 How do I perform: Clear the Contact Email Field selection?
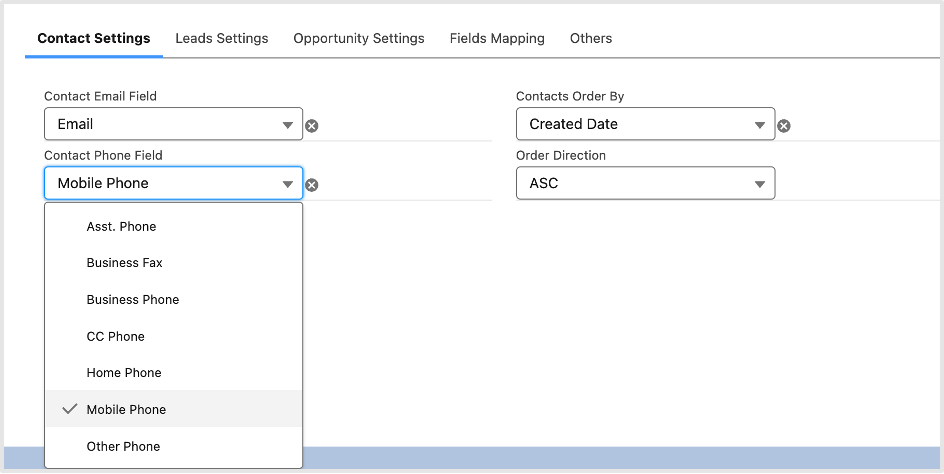coord(312,126)
